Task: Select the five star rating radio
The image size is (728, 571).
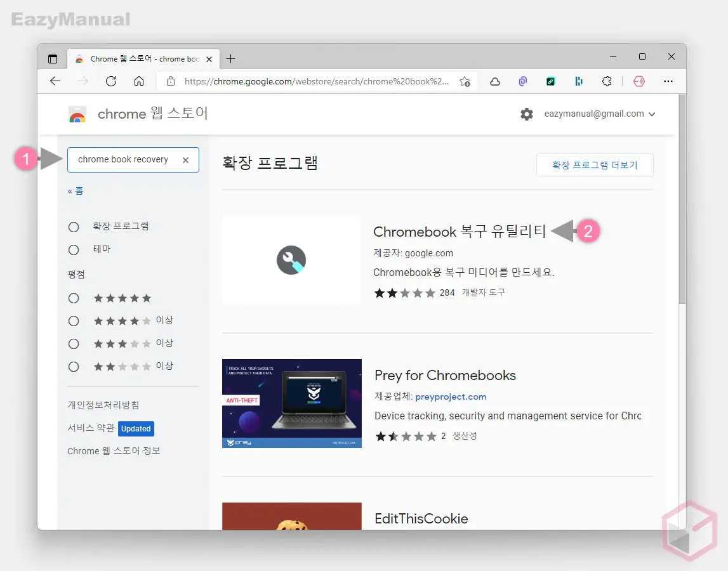Action: point(74,298)
